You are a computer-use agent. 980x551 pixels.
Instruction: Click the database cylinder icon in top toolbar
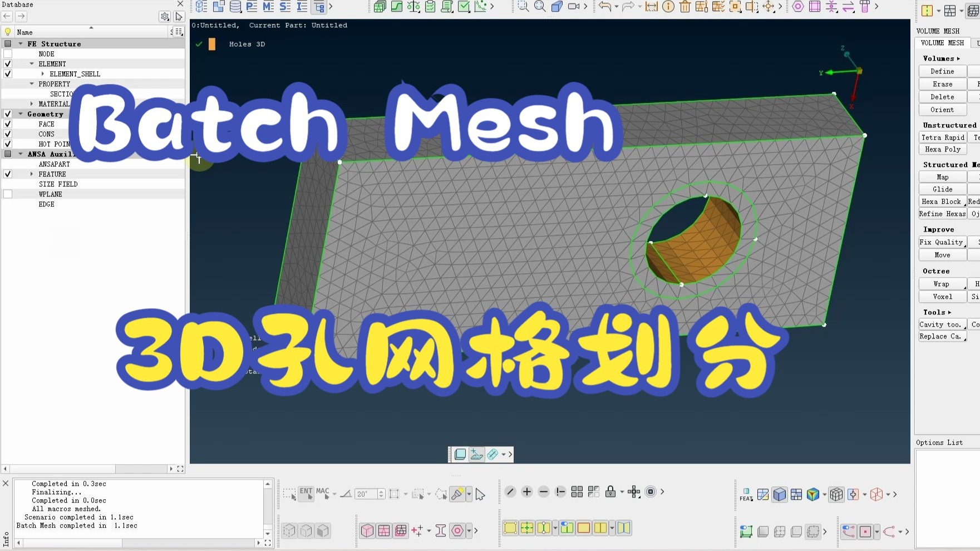(x=235, y=7)
